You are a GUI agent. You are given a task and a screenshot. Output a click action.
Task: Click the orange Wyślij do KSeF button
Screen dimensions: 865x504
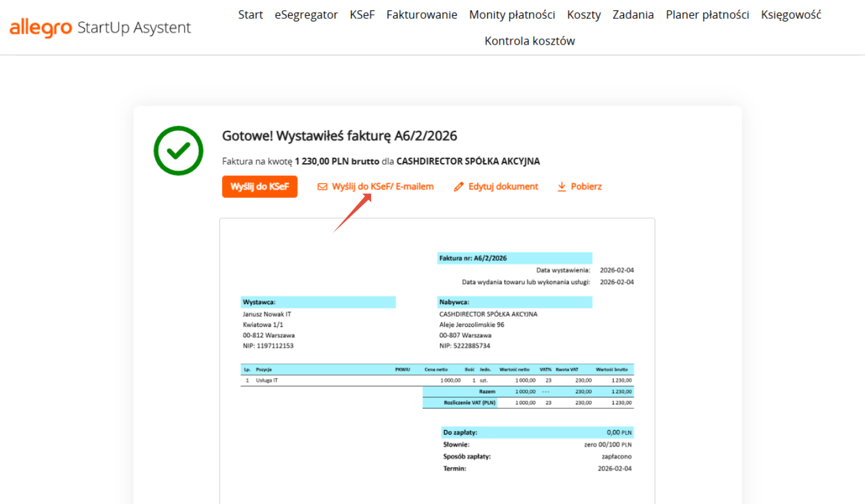click(x=260, y=187)
